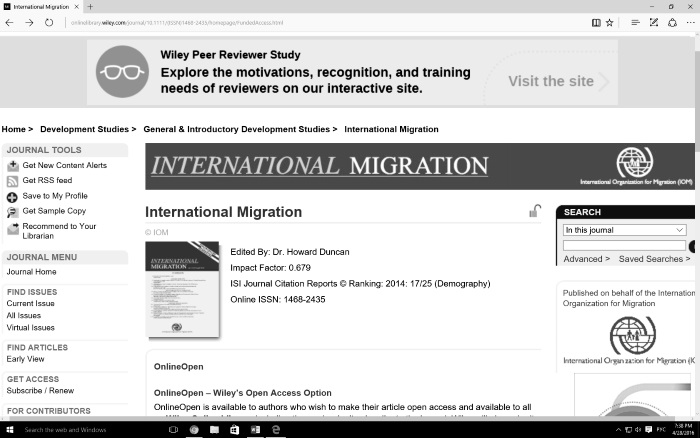Screen dimensions: 700x438
Task: Open Task View on taskbar
Action: 173,430
